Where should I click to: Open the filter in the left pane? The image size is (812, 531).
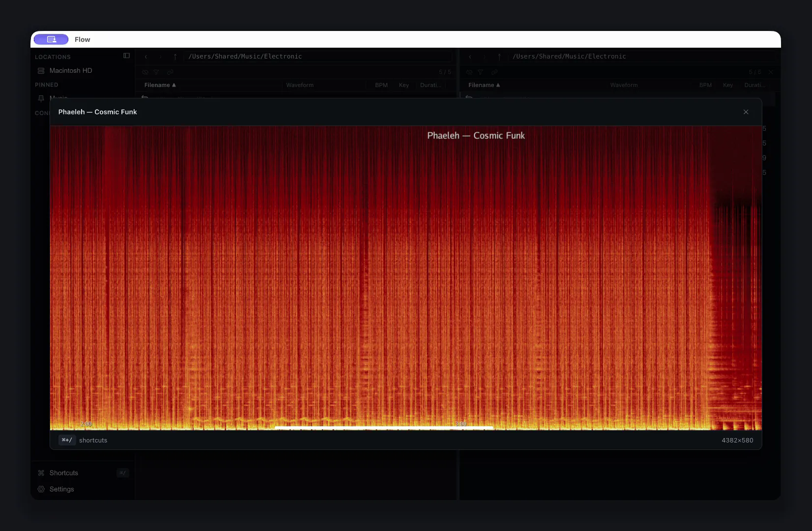coord(156,72)
